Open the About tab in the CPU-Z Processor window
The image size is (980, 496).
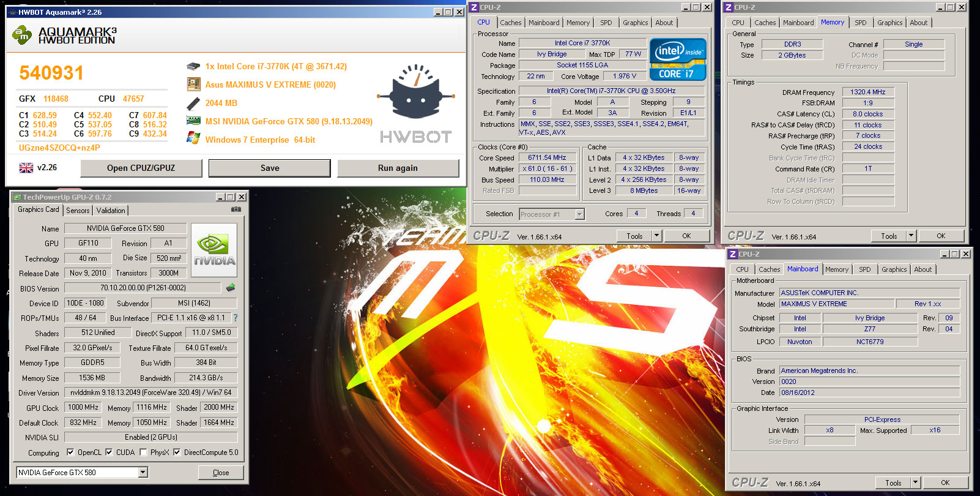coord(664,23)
